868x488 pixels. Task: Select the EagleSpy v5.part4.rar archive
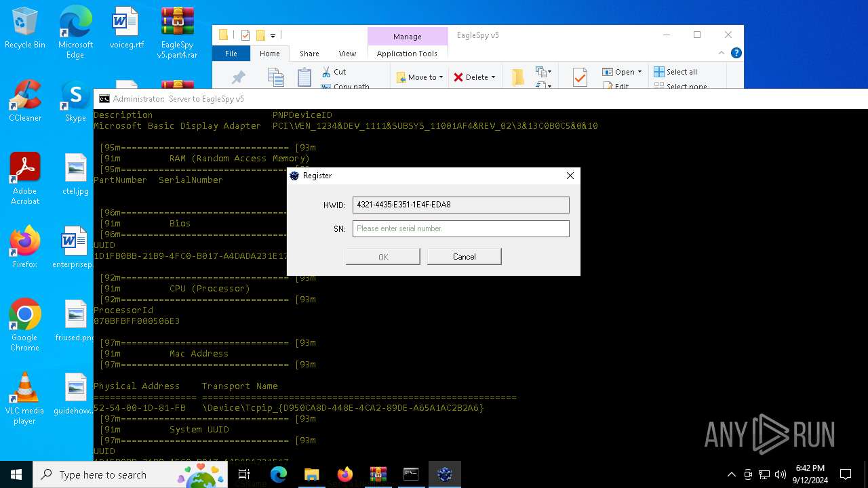pyautogui.click(x=178, y=34)
